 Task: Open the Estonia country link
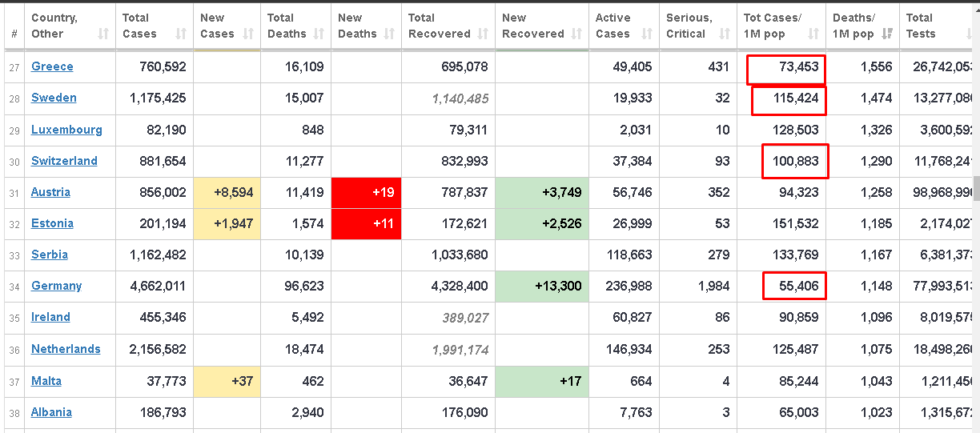[52, 223]
